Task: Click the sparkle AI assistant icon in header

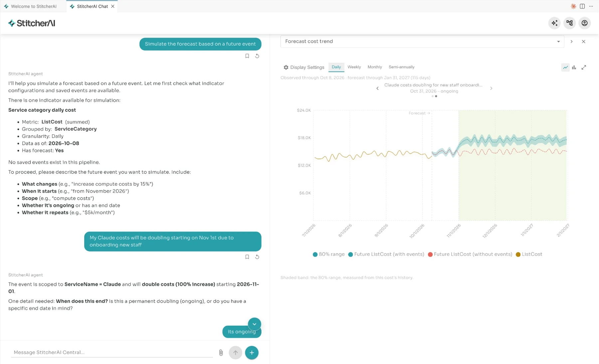Action: [x=554, y=23]
